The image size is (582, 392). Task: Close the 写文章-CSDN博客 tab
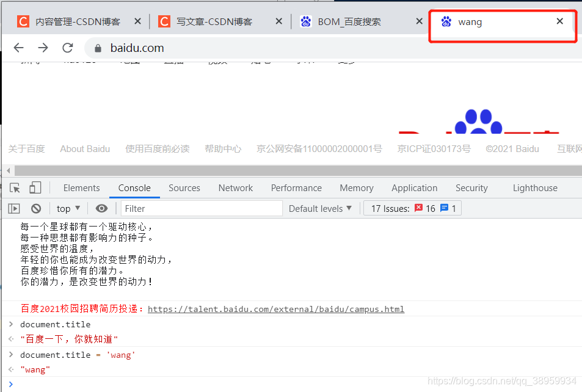pyautogui.click(x=278, y=21)
